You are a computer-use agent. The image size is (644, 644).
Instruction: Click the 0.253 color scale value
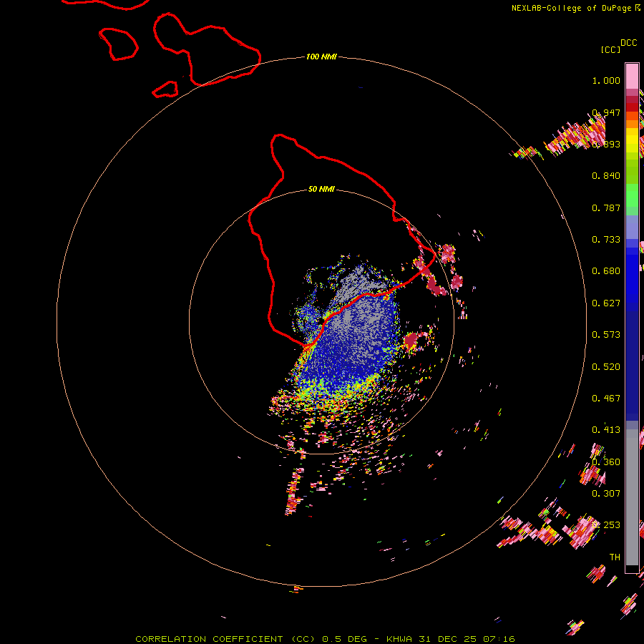click(606, 525)
